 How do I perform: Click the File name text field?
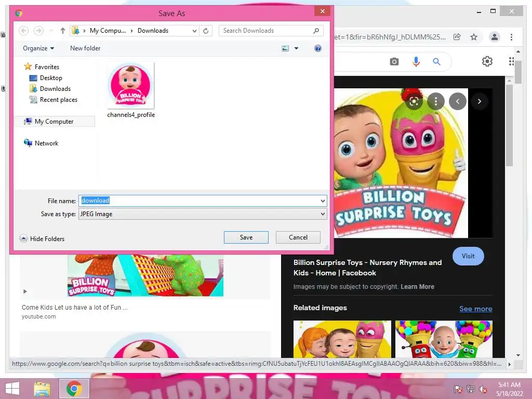(x=200, y=201)
